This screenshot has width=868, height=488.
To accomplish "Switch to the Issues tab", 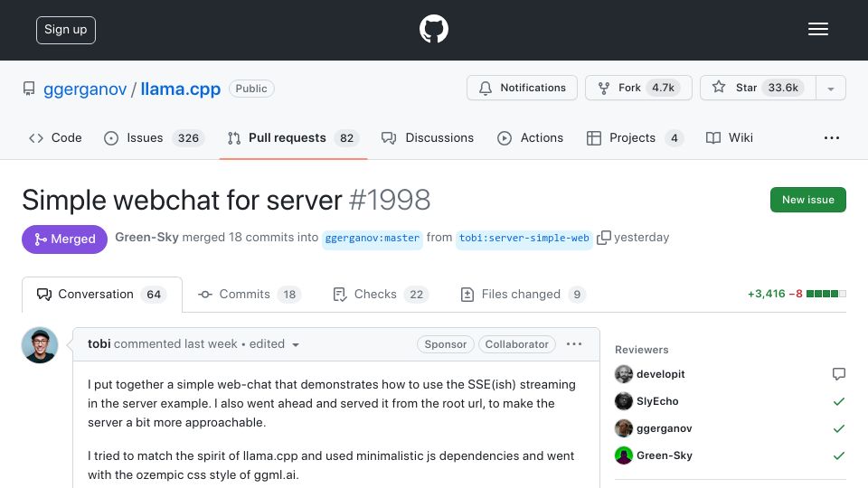I will pos(154,137).
